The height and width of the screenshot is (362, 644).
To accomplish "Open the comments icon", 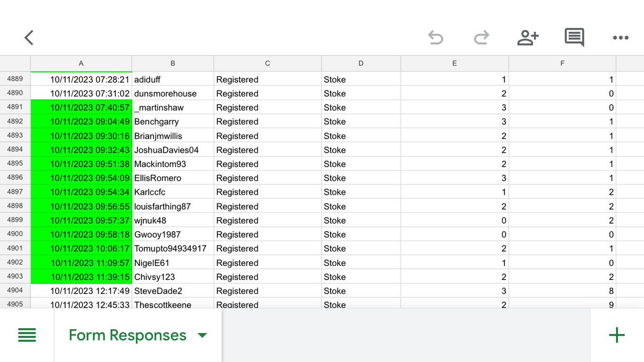I will (x=574, y=38).
